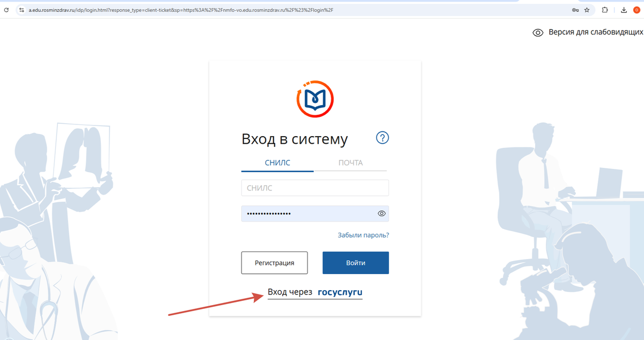Click the Войти button
This screenshot has width=644, height=340.
tap(355, 263)
